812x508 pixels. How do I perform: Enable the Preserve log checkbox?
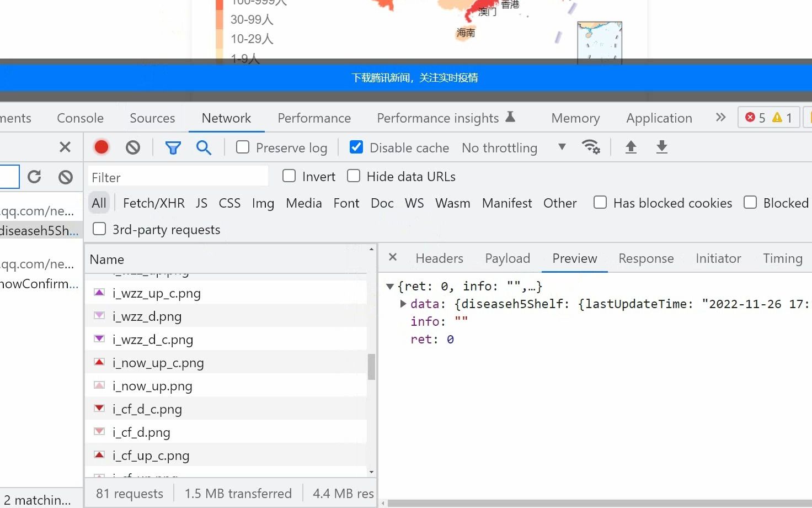(x=242, y=147)
